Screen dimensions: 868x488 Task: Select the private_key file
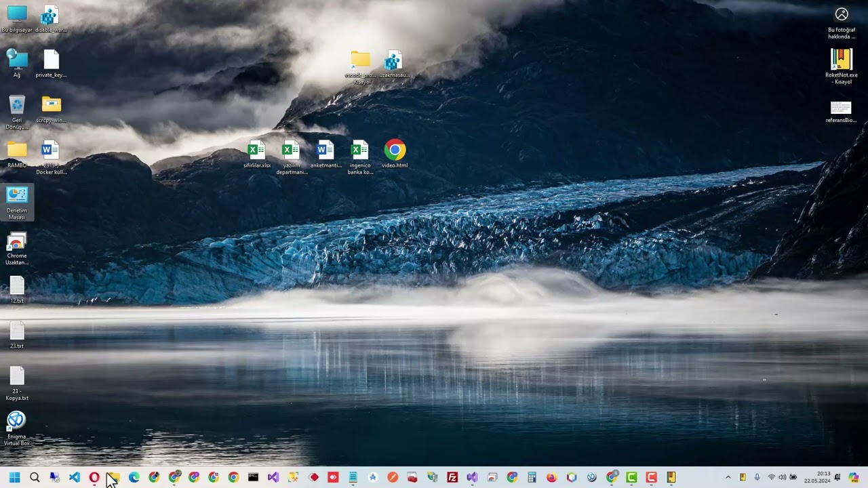51,63
